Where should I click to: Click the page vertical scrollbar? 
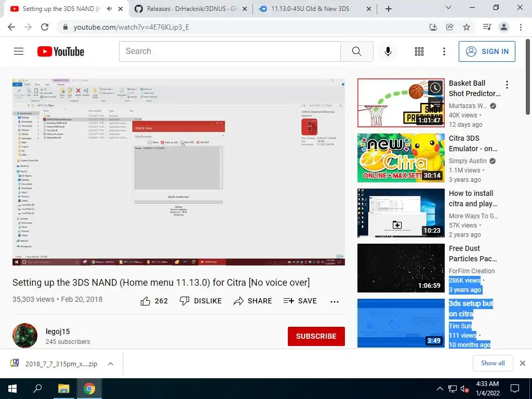[528, 78]
